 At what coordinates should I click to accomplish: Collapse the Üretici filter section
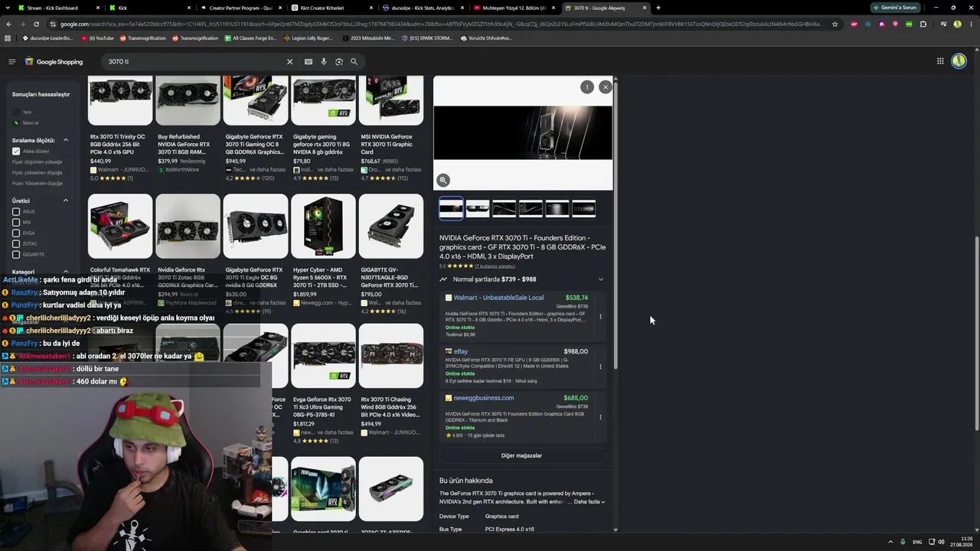[66, 201]
